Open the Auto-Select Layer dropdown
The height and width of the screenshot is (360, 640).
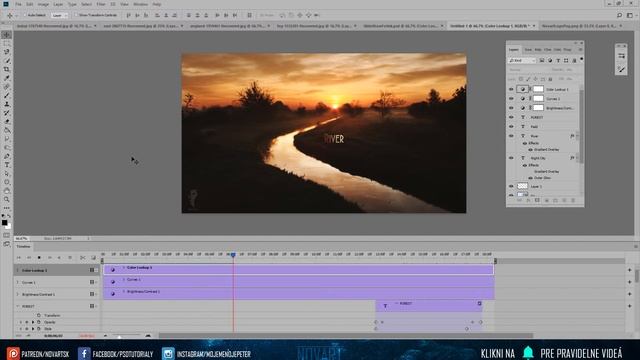click(60, 15)
